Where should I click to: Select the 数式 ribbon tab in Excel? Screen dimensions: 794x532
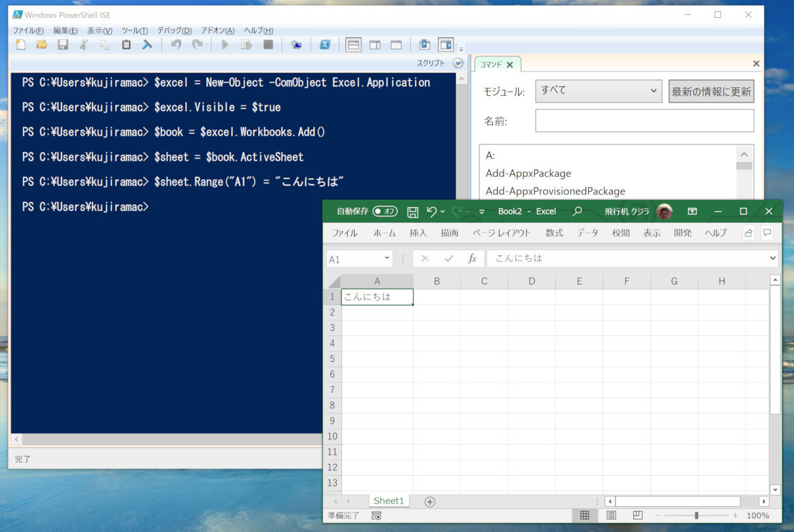coord(554,233)
